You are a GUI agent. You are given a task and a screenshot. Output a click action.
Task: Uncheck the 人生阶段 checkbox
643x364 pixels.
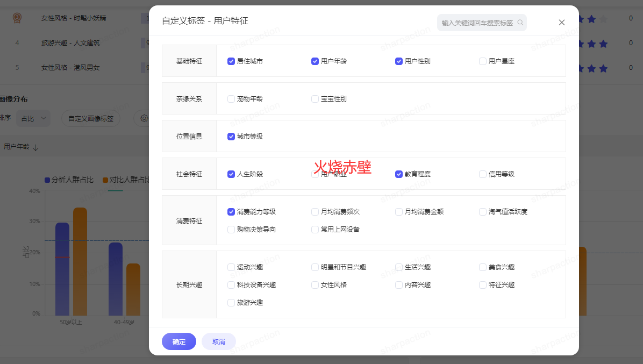(231, 174)
